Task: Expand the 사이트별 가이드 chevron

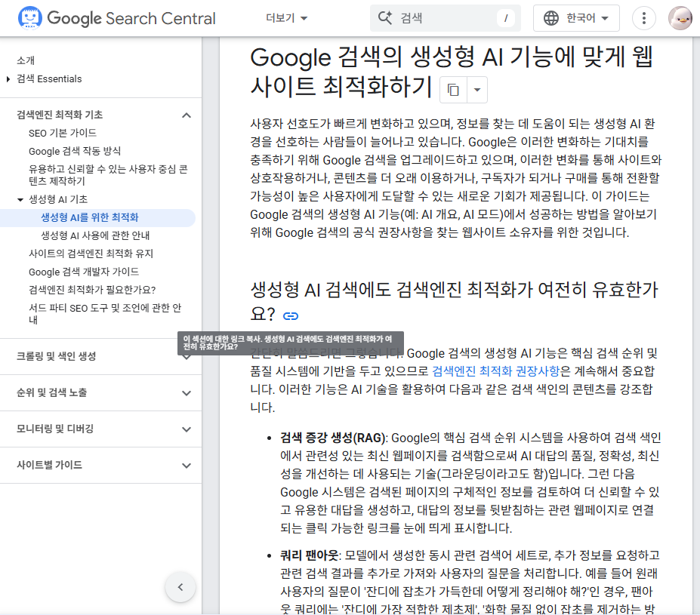Action: click(x=187, y=465)
